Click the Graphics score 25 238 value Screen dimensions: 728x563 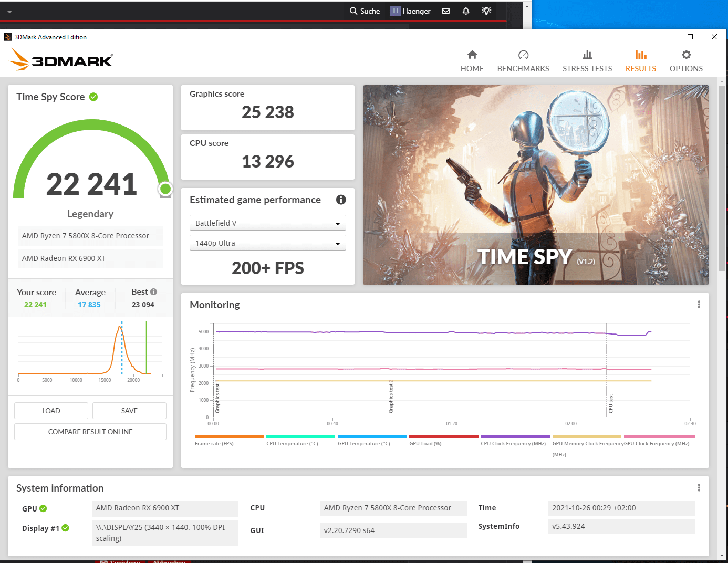pyautogui.click(x=268, y=112)
